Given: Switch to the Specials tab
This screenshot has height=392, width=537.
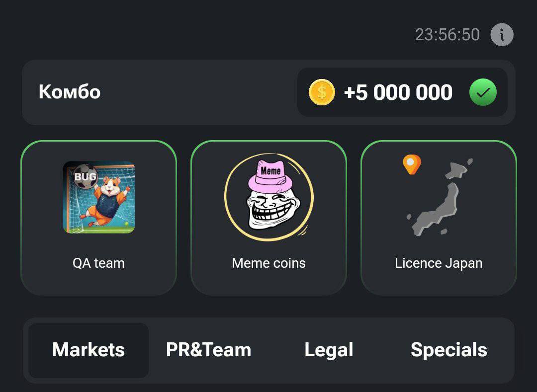Looking at the screenshot, I should (448, 350).
